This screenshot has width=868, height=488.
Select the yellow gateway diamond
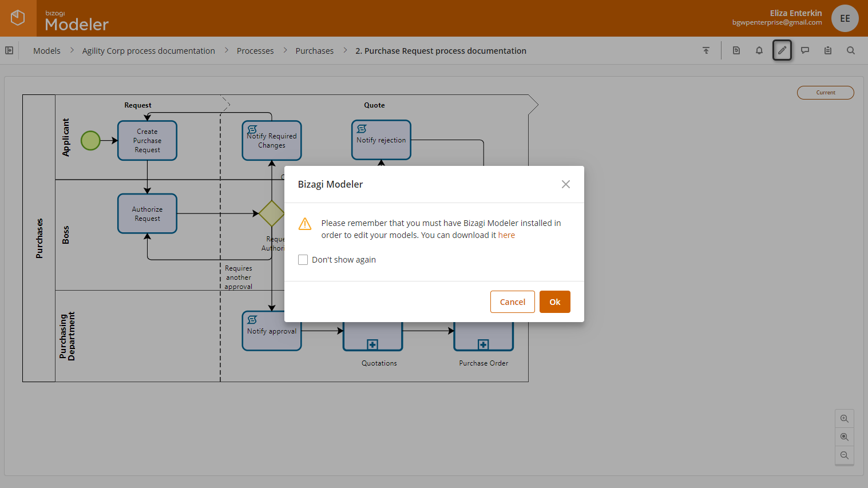pos(272,213)
